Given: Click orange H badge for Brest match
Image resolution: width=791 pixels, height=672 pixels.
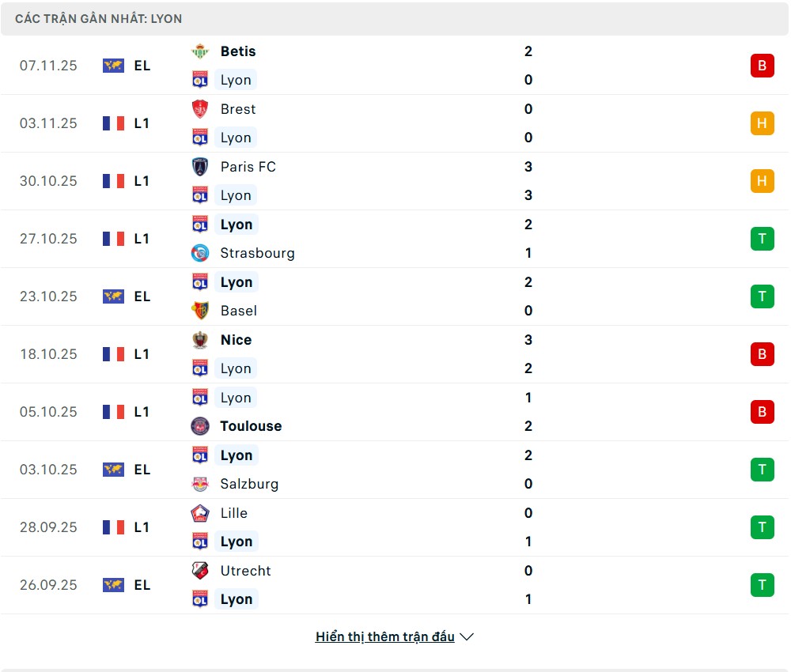Looking at the screenshot, I should pyautogui.click(x=762, y=123).
